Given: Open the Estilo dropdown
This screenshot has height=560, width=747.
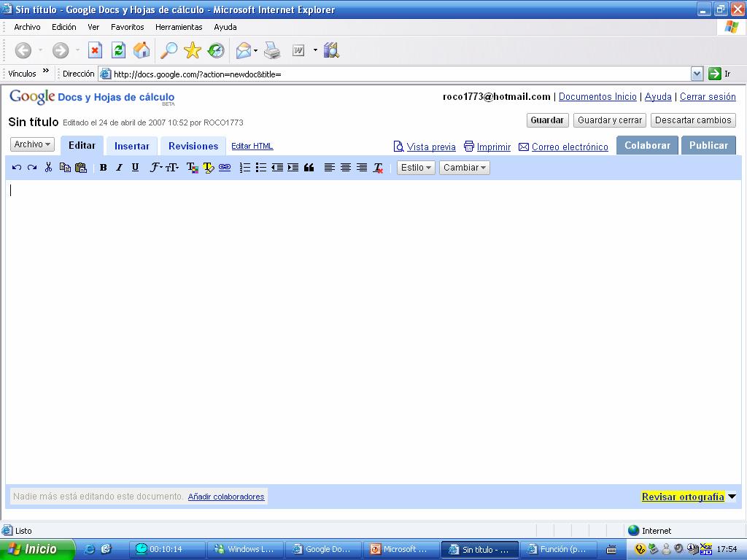Looking at the screenshot, I should point(416,168).
